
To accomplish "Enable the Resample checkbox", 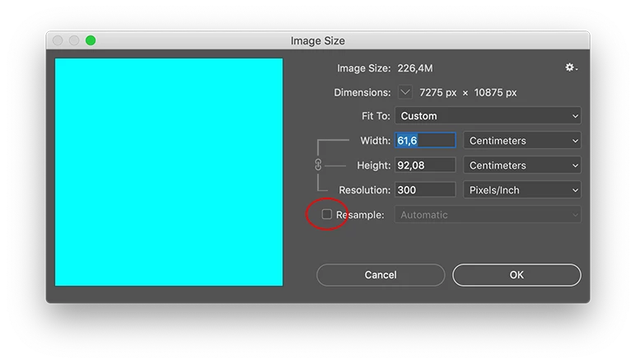I will coord(326,214).
